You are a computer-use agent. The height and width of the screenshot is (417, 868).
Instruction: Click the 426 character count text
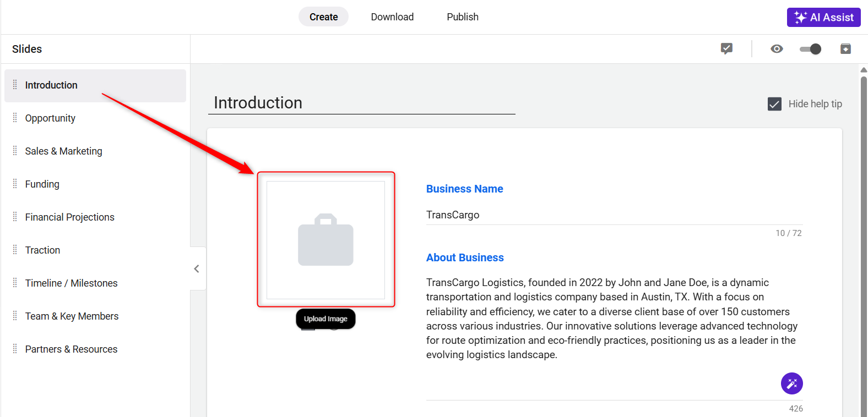coord(796,409)
